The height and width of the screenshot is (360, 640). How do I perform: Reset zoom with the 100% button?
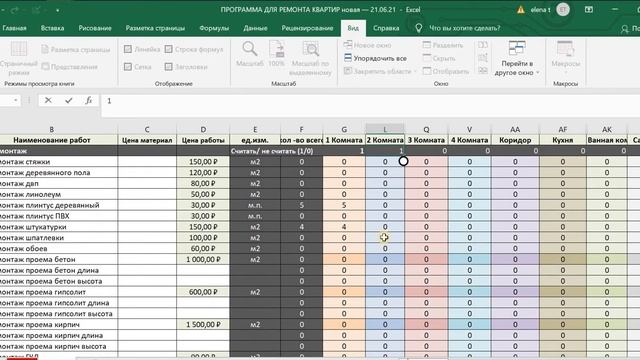(x=276, y=54)
